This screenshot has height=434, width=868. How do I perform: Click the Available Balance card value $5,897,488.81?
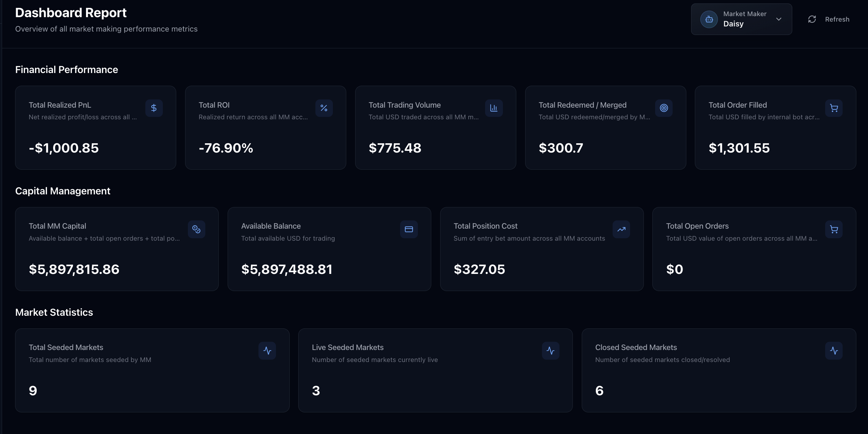pyautogui.click(x=287, y=269)
